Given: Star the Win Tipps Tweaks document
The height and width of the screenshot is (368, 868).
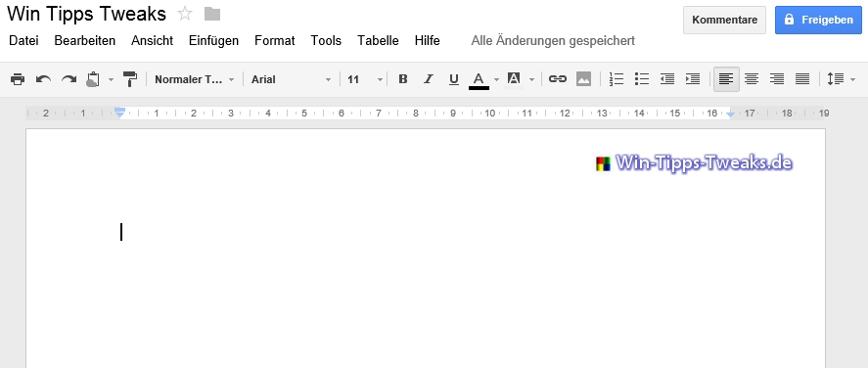Looking at the screenshot, I should pyautogui.click(x=185, y=14).
